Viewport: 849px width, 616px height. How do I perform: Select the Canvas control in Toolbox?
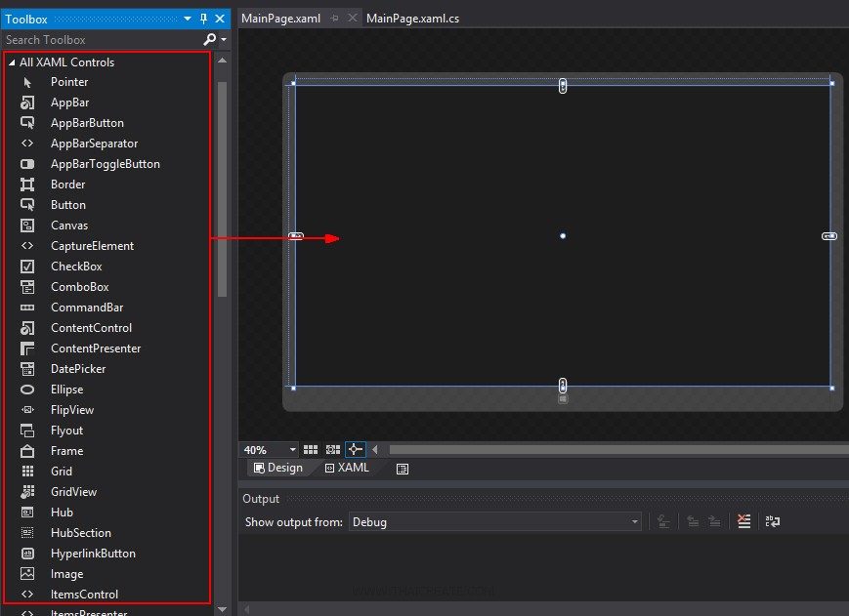click(x=68, y=226)
